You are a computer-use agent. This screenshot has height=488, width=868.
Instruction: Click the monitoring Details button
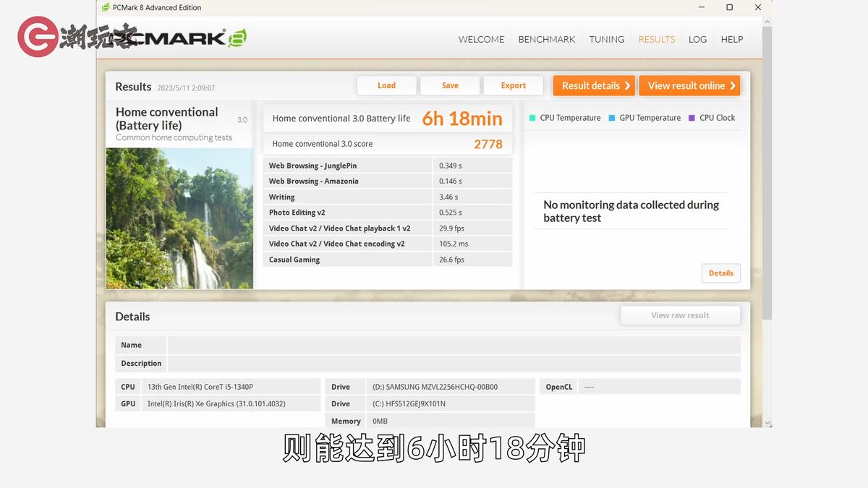[x=720, y=273]
